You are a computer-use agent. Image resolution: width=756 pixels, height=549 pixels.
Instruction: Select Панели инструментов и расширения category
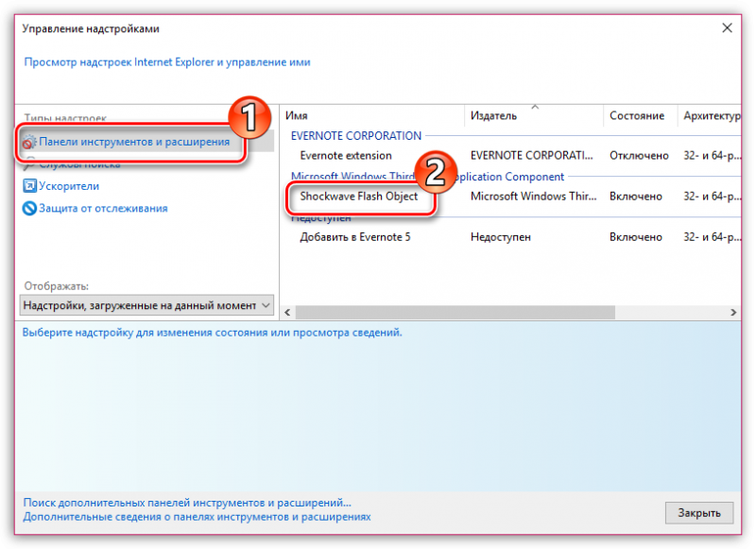point(133,142)
